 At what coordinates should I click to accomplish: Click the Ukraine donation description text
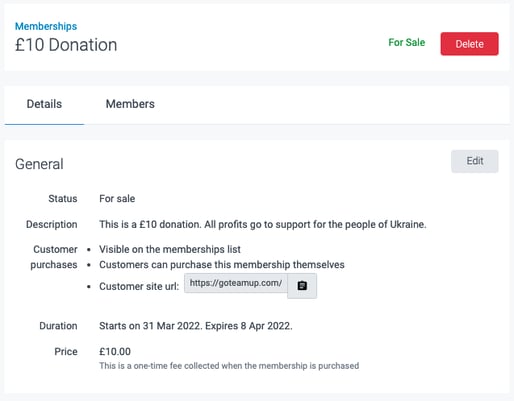[x=263, y=224]
